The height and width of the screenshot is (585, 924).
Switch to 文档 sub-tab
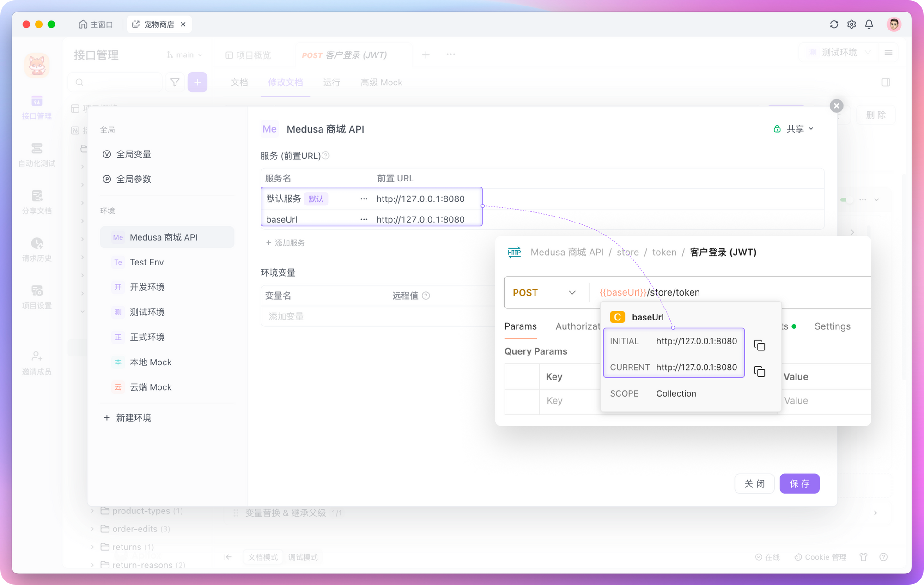pyautogui.click(x=239, y=82)
